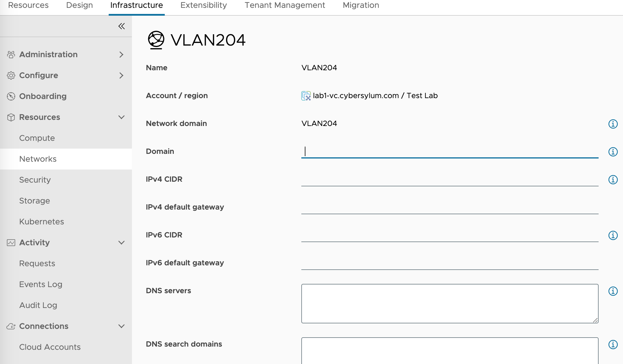The image size is (623, 364).
Task: Click the Connections cloud icon
Action: (11, 326)
